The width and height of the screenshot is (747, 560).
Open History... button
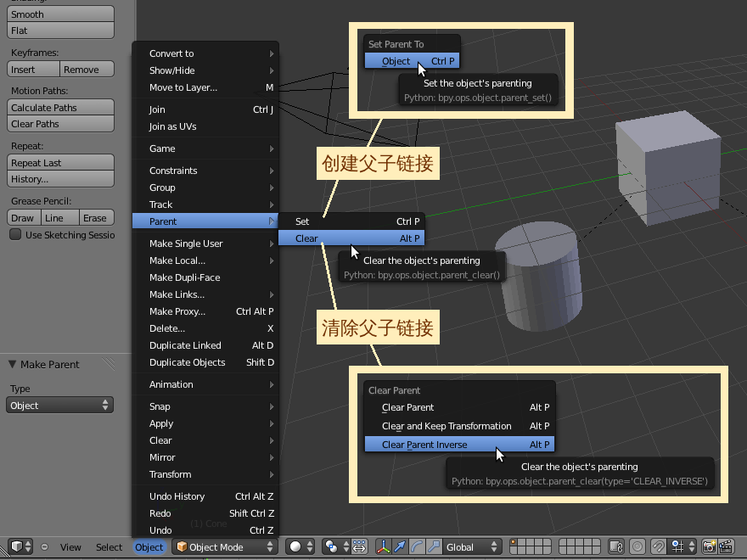pyautogui.click(x=60, y=179)
